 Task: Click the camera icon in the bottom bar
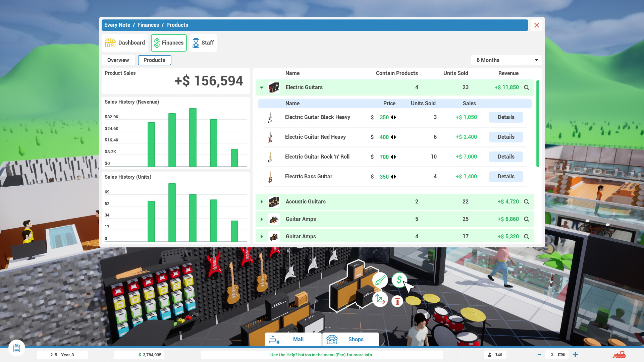click(x=561, y=354)
